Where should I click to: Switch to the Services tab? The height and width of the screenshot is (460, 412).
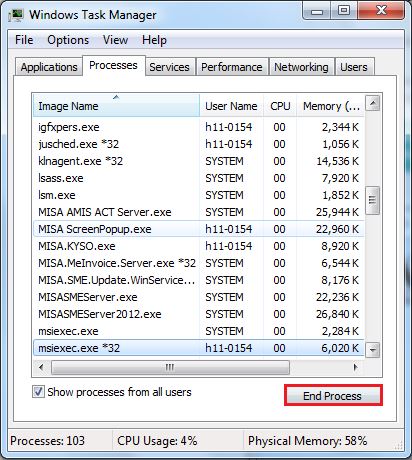click(169, 67)
